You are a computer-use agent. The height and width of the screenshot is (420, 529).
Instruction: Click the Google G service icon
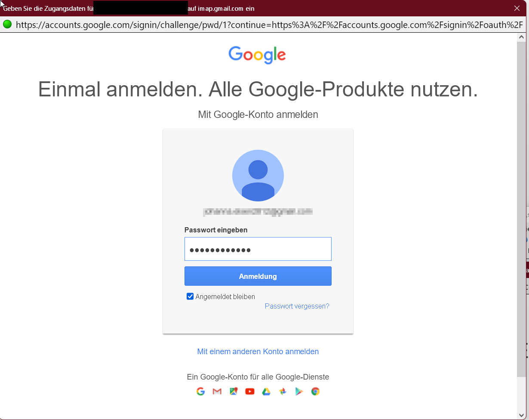click(x=200, y=391)
